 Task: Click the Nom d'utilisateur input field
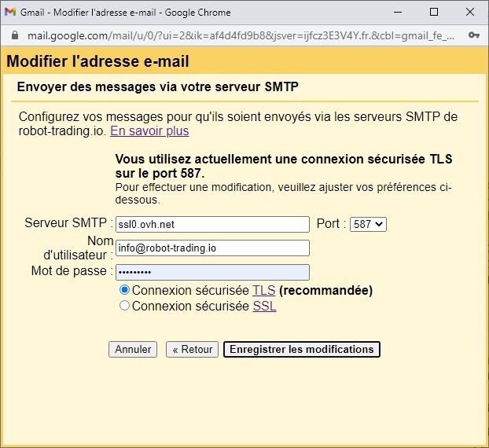tap(212, 248)
